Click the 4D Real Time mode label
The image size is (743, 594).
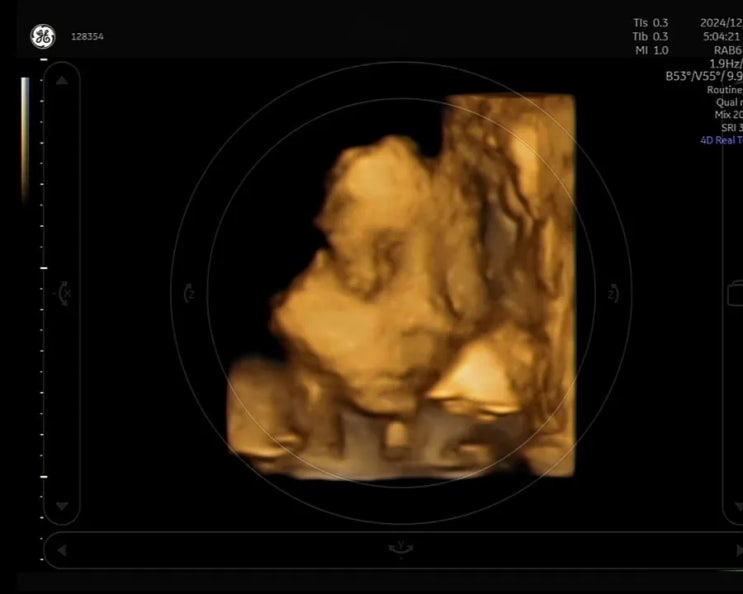point(721,140)
